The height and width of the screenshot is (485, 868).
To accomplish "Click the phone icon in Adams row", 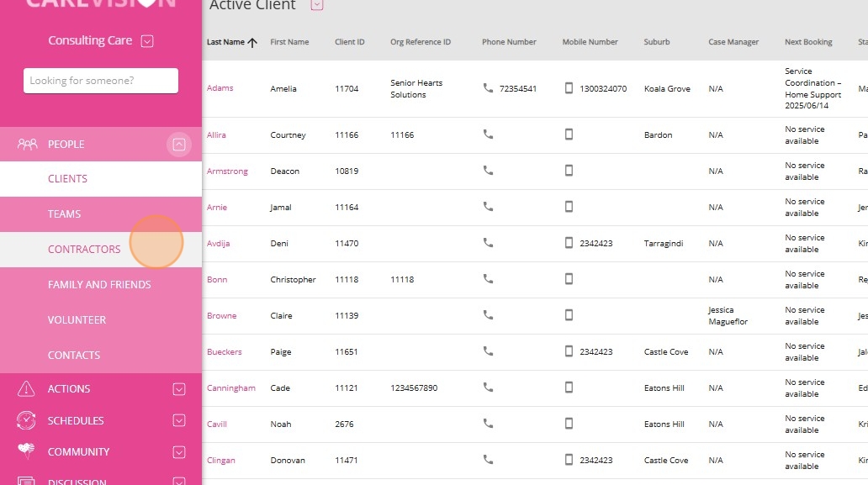I will [488, 88].
